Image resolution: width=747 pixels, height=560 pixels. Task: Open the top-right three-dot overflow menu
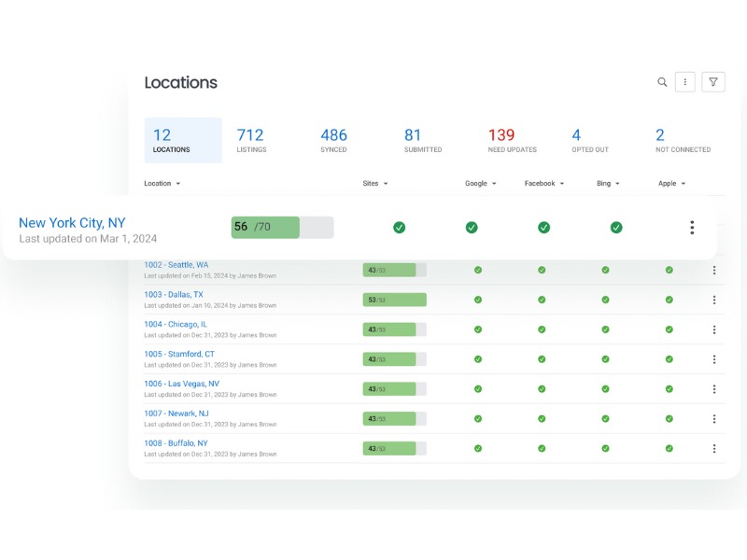click(685, 82)
